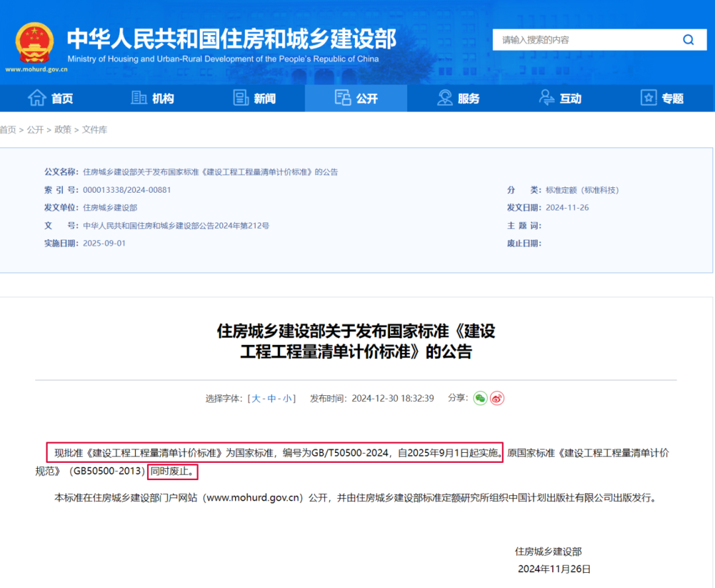Click the national emblem logo
Screen dimensions: 715x588
pos(34,42)
